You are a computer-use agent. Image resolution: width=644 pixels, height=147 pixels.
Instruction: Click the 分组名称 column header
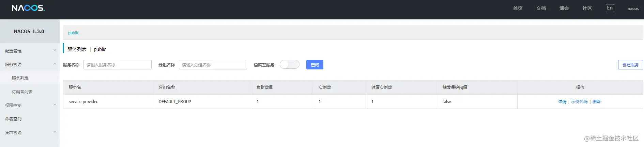tap(202, 87)
